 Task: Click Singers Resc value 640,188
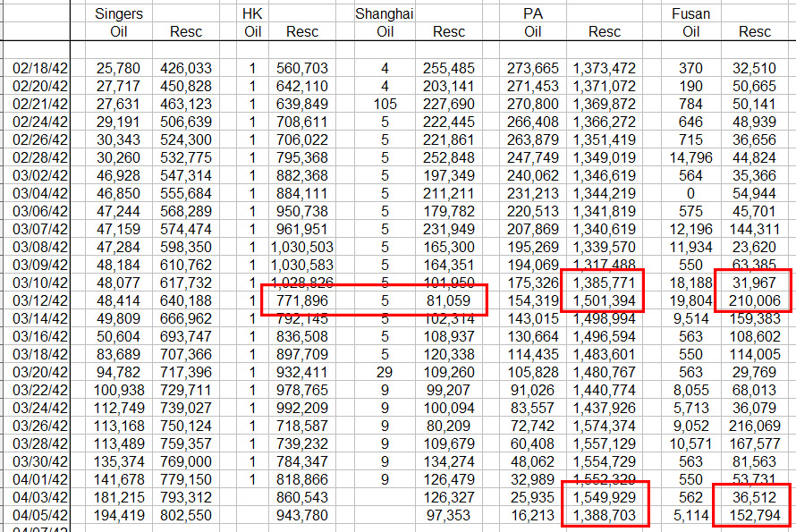(x=186, y=301)
